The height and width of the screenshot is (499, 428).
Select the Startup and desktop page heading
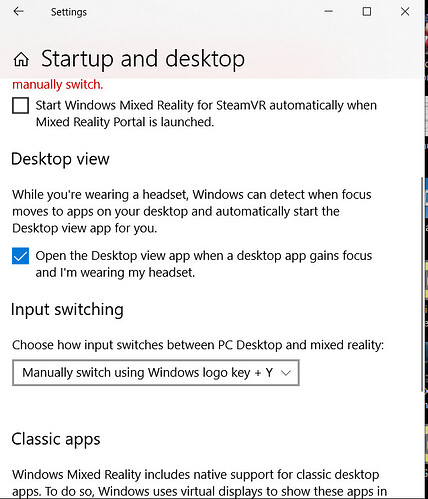coord(143,59)
